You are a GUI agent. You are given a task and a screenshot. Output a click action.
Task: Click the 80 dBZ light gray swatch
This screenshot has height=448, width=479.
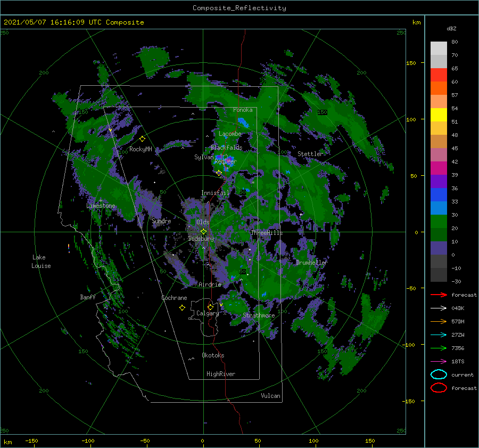(439, 48)
